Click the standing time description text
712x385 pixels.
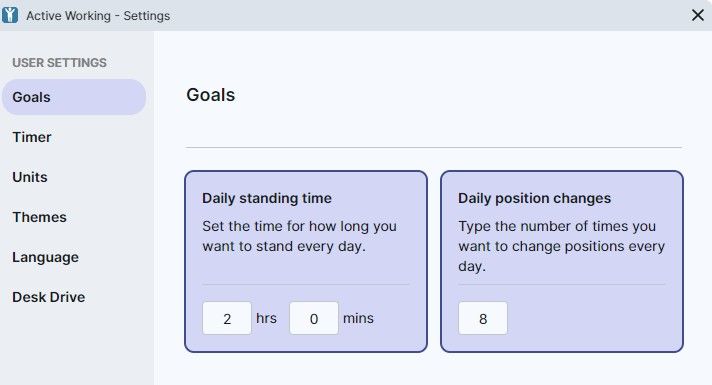(299, 236)
